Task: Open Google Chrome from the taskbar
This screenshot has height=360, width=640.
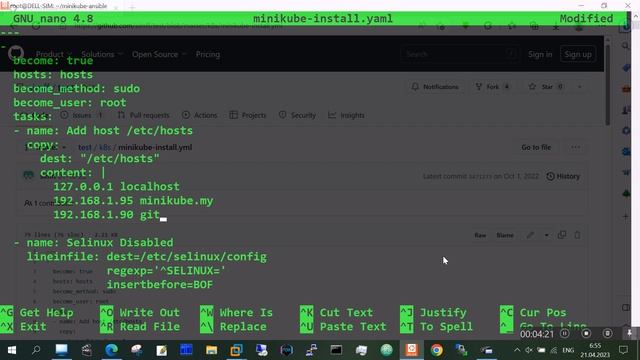Action: [x=437, y=350]
